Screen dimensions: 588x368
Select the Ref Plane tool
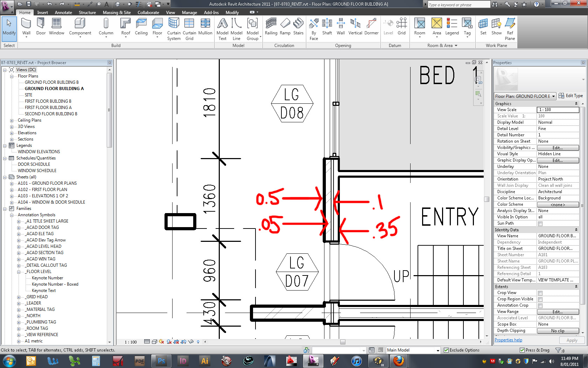(510, 29)
